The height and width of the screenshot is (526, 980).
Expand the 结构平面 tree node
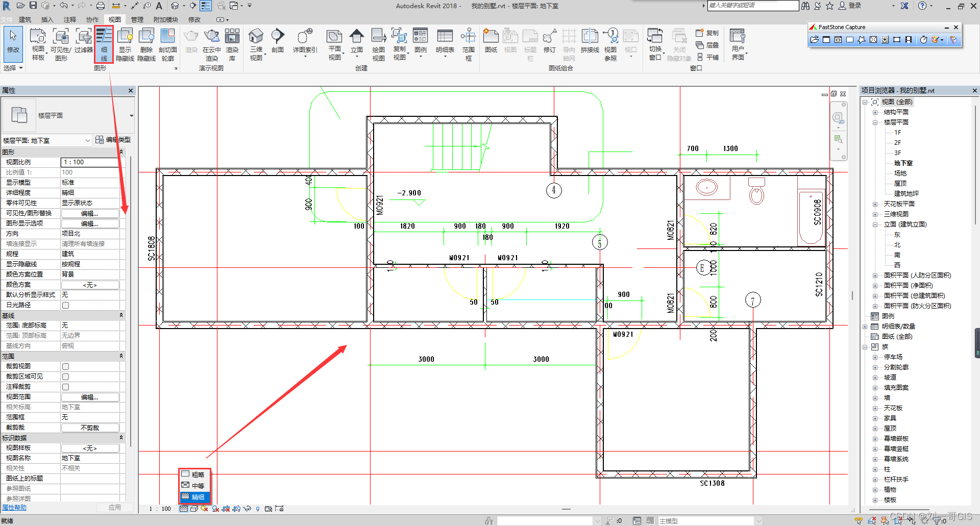point(875,112)
